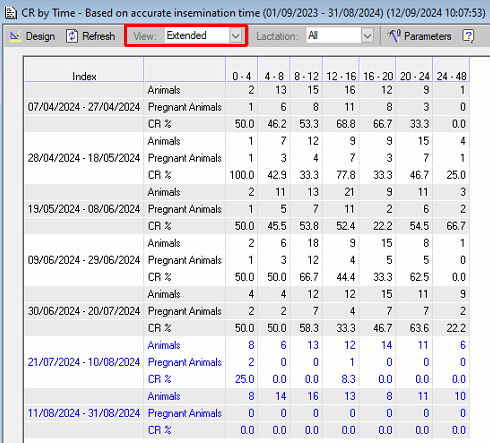Click blue Animals label for 21/07/2024 period

tap(164, 345)
